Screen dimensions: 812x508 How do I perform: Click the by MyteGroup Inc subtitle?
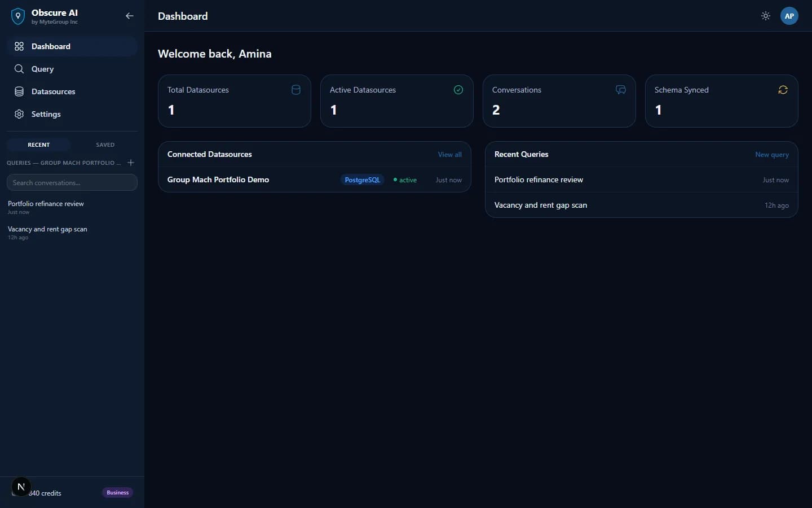pos(55,22)
